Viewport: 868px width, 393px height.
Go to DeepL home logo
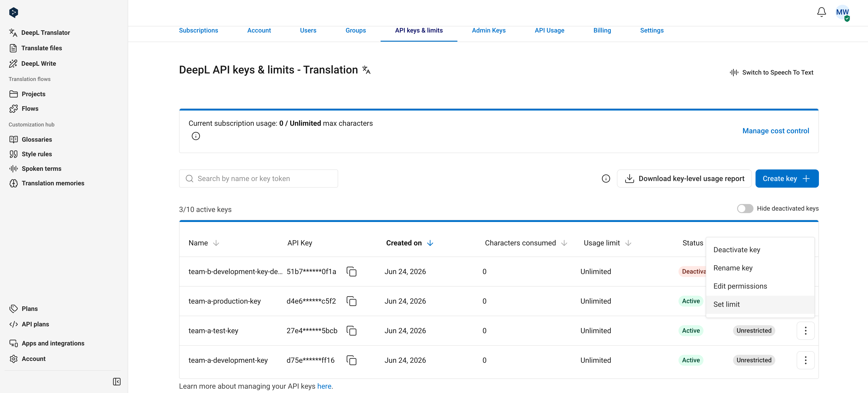coord(13,13)
